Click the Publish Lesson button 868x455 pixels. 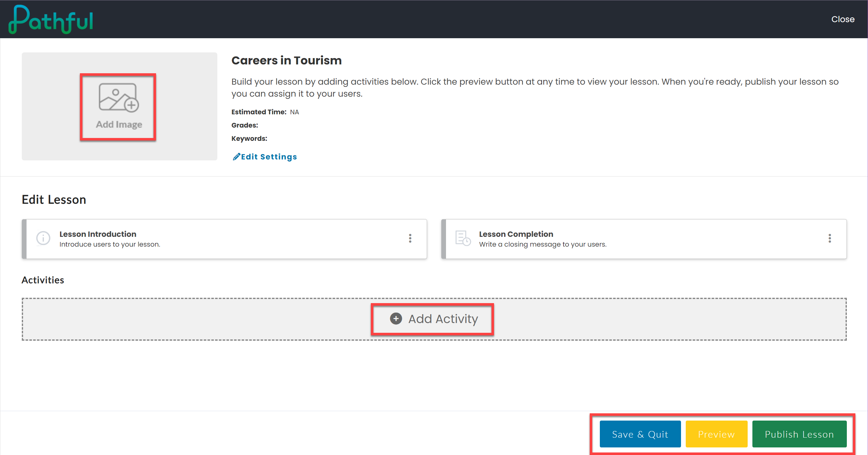coord(799,434)
